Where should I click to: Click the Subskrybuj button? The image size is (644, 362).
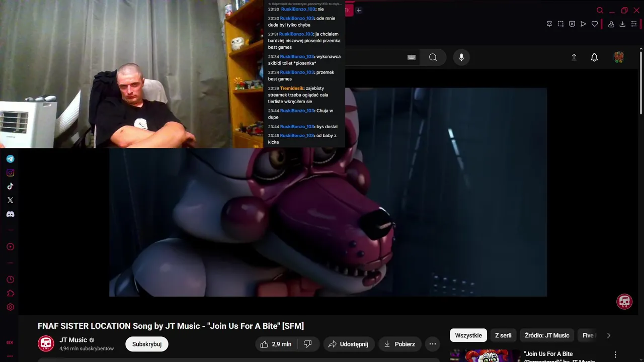click(x=147, y=344)
